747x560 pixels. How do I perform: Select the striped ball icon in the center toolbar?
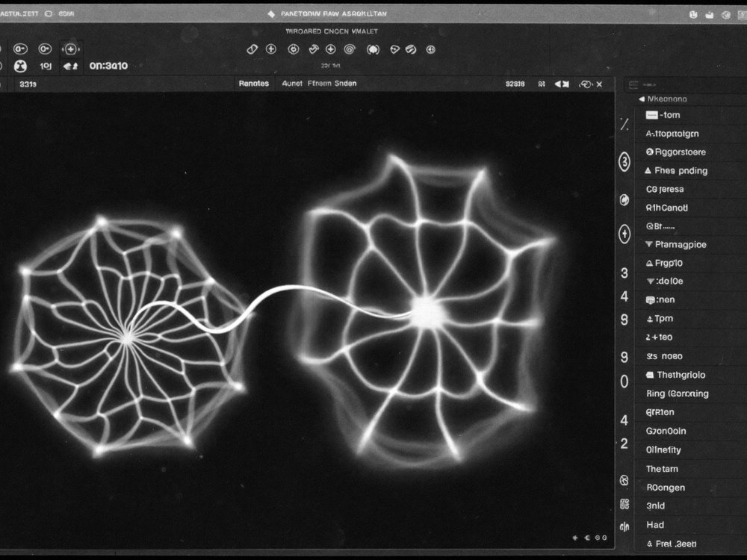(411, 49)
